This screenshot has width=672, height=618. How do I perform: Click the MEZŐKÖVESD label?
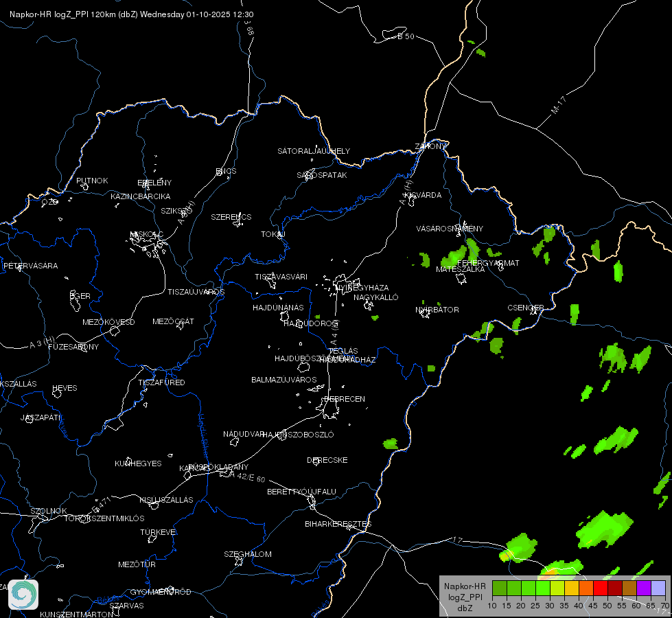click(108, 322)
